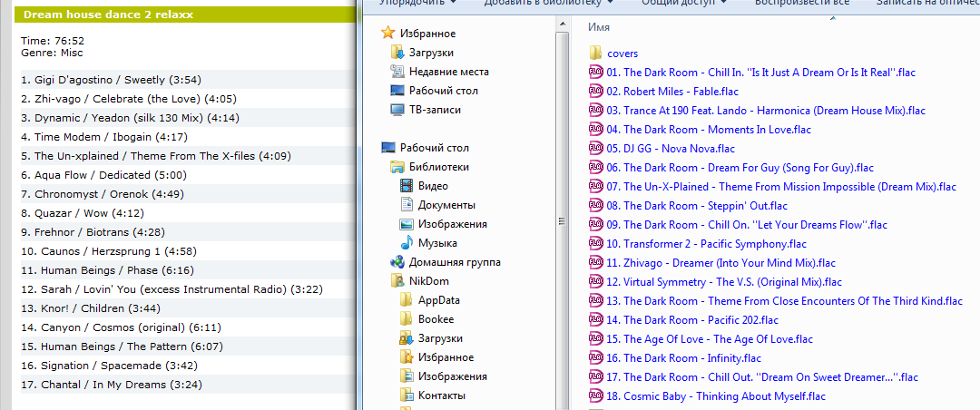Click the Загрузки icon under NikDom

pos(407,338)
